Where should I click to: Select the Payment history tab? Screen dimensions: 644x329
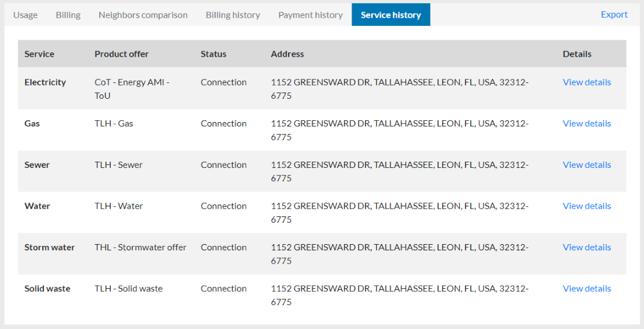[311, 15]
